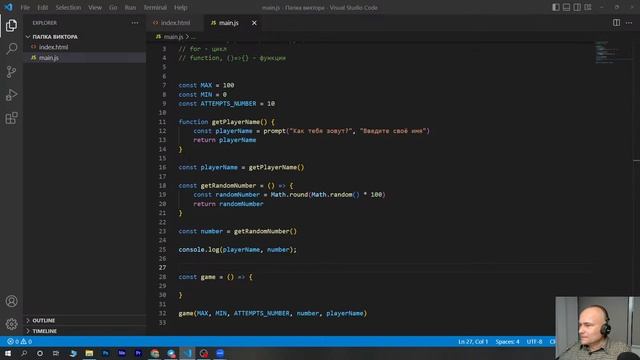Open Adobe Media Encoder from taskbar
640x360 pixels.
(122, 353)
